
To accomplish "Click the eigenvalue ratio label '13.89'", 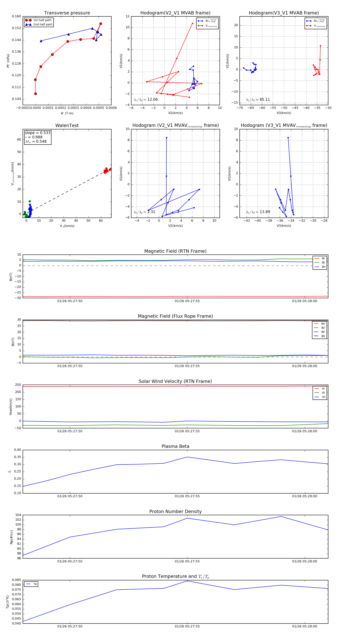I will coord(258,212).
